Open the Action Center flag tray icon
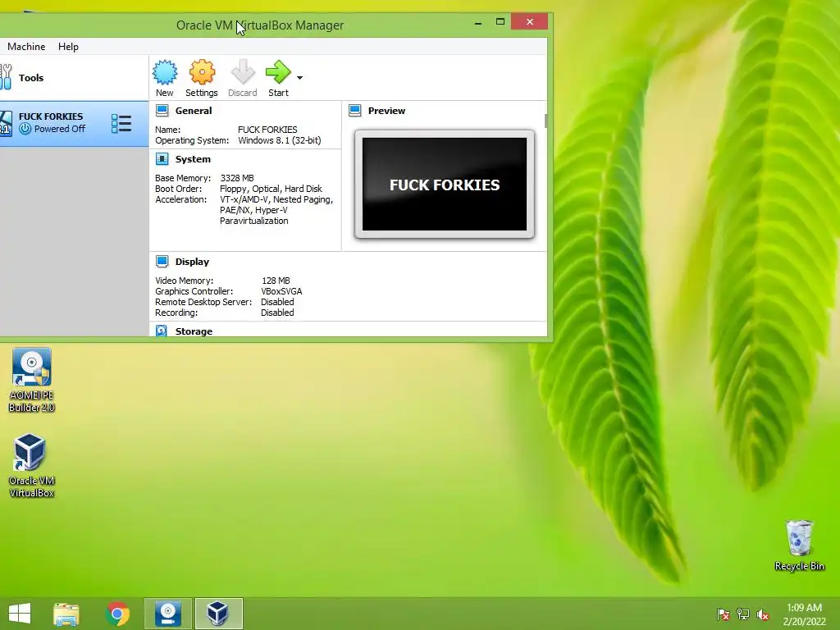The image size is (840, 630). coord(723,614)
